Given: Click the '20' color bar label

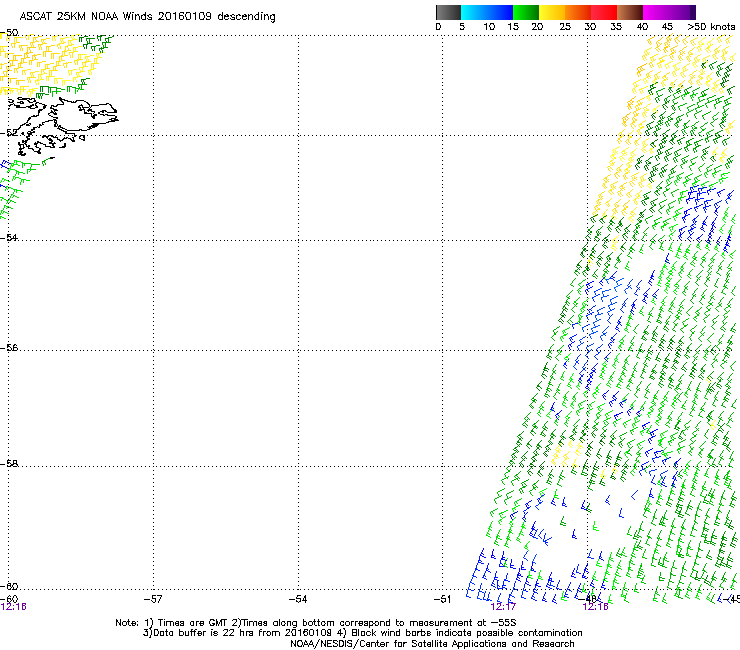Looking at the screenshot, I should point(537,27).
